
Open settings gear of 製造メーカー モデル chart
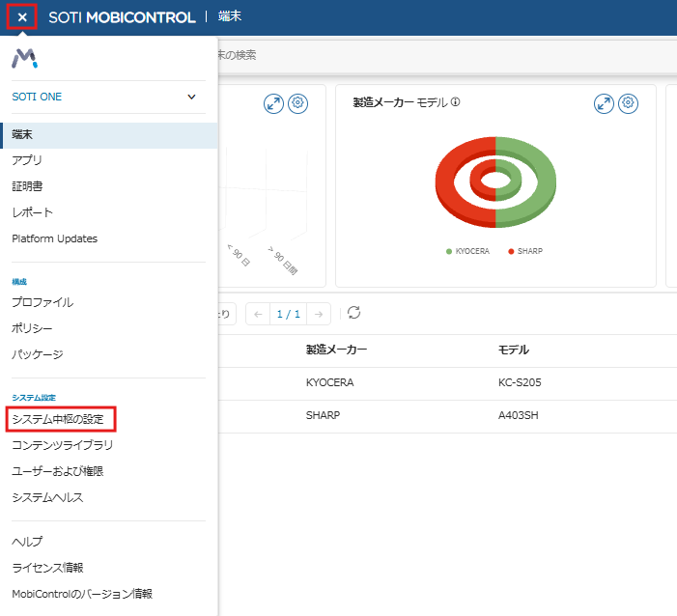click(x=628, y=103)
